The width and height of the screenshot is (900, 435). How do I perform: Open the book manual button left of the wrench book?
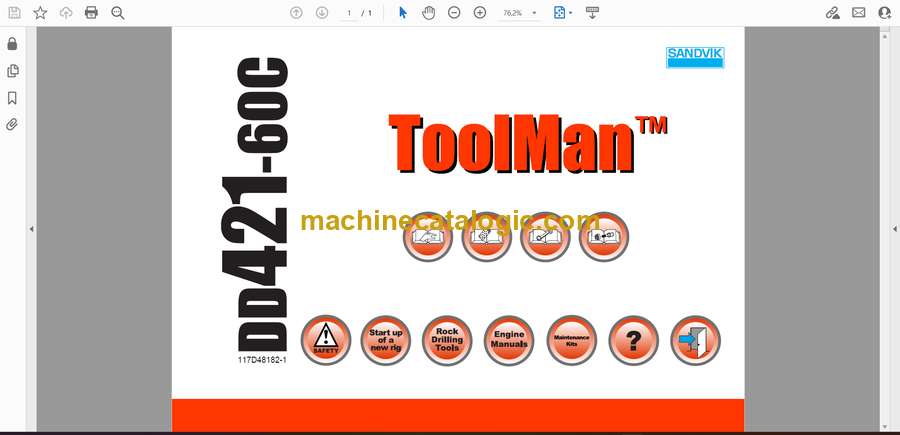tap(486, 237)
